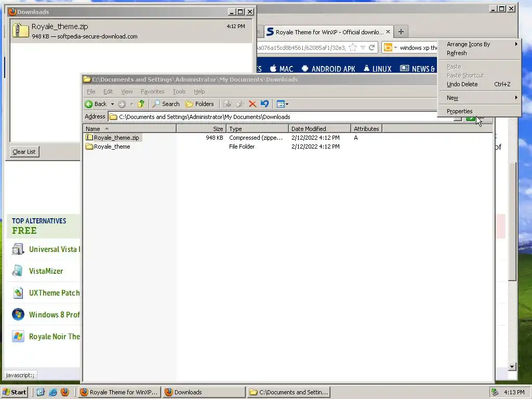This screenshot has height=399, width=532.
Task: Launch Internet Explorer from Quick Launch
Action: [x=52, y=392]
